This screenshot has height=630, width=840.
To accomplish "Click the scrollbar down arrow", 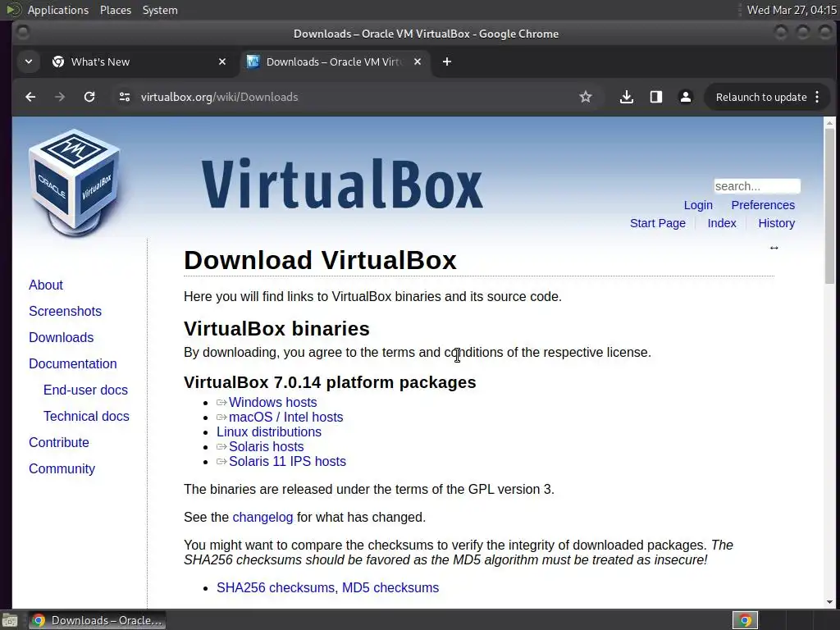I will pos(829,603).
